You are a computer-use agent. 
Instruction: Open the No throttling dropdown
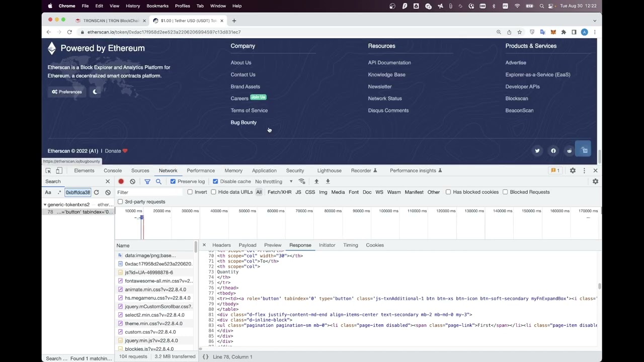pyautogui.click(x=274, y=182)
